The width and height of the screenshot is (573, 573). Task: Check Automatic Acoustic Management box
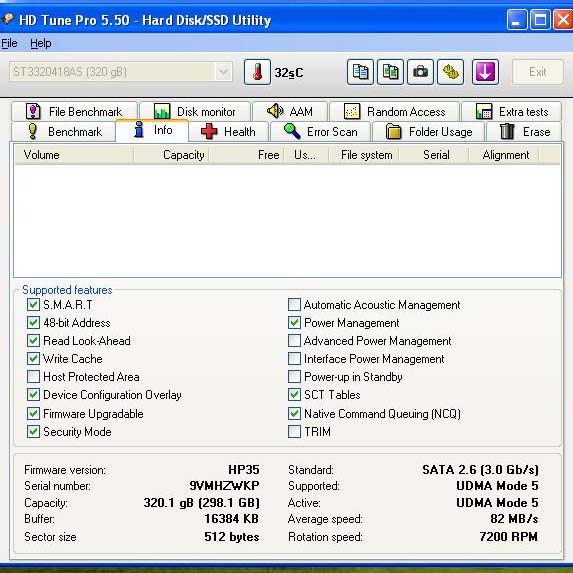coord(294,304)
